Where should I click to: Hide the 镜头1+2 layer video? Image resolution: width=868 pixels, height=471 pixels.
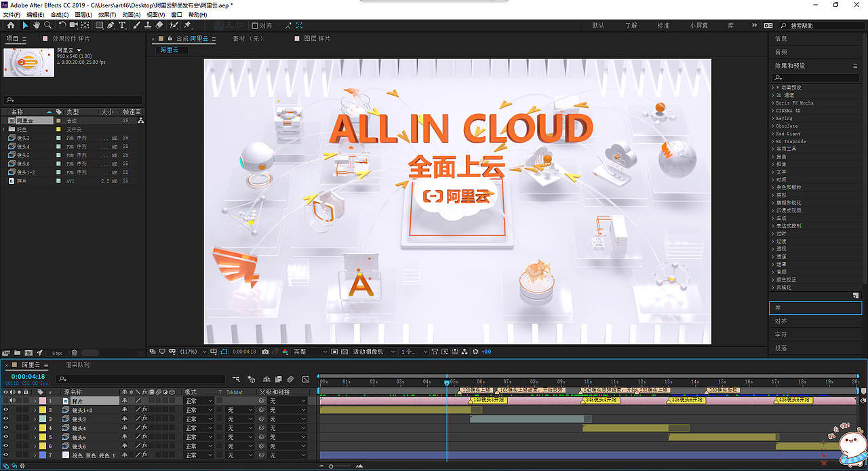pyautogui.click(x=5, y=410)
